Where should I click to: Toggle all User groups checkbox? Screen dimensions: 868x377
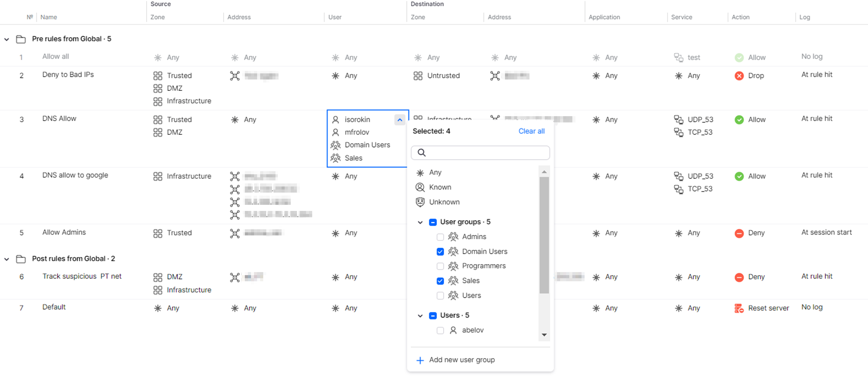point(433,222)
